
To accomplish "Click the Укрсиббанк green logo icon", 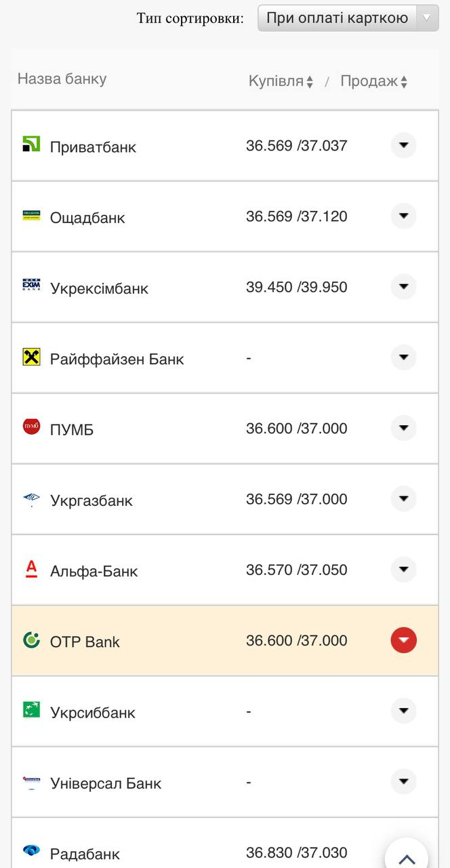I will [31, 710].
